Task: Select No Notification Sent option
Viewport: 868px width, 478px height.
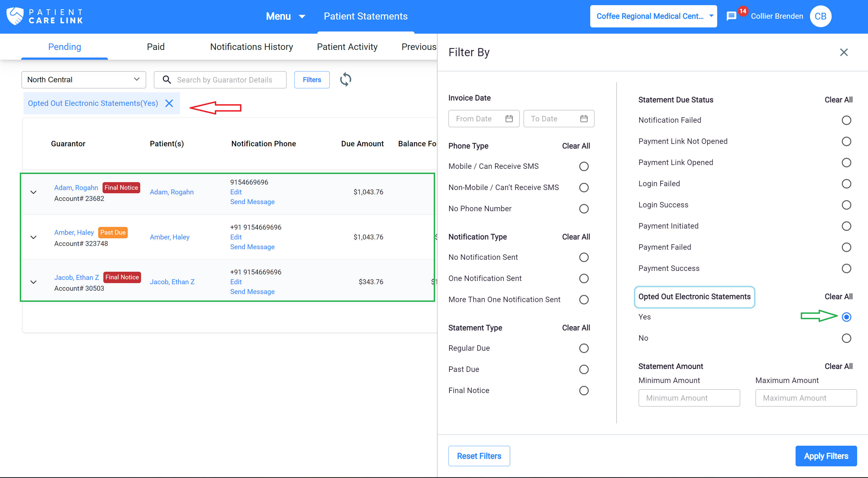Action: (584, 257)
